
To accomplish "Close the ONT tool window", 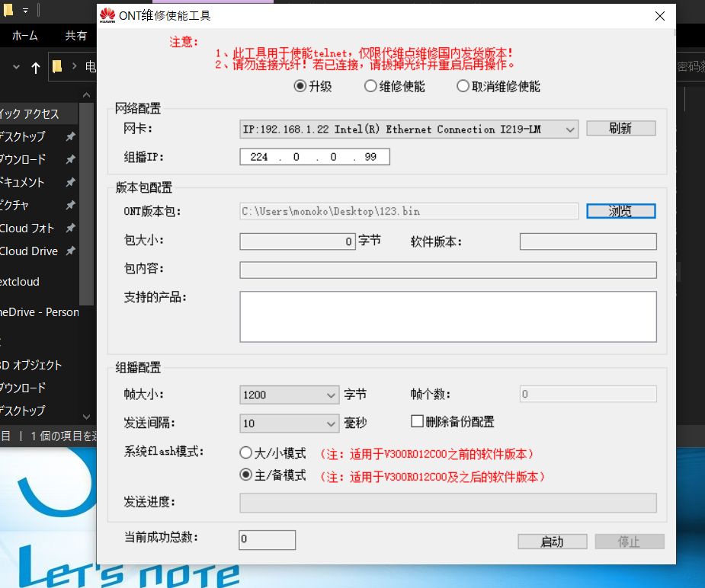I will (660, 16).
